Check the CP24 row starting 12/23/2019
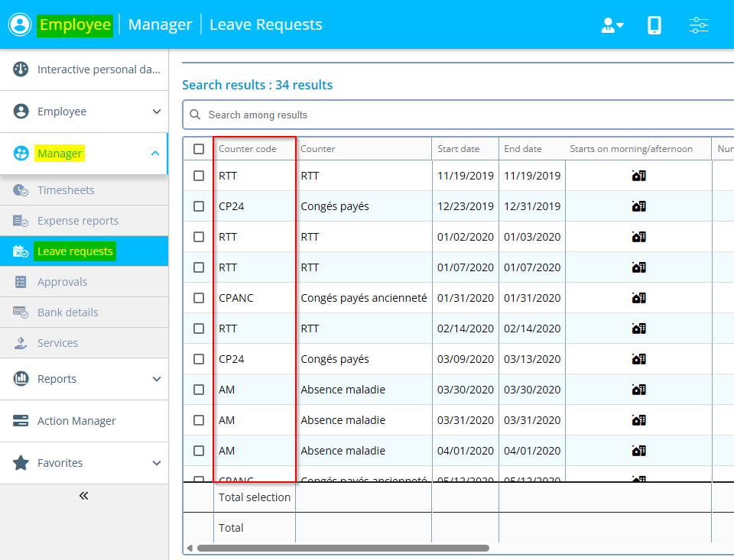 click(x=199, y=206)
